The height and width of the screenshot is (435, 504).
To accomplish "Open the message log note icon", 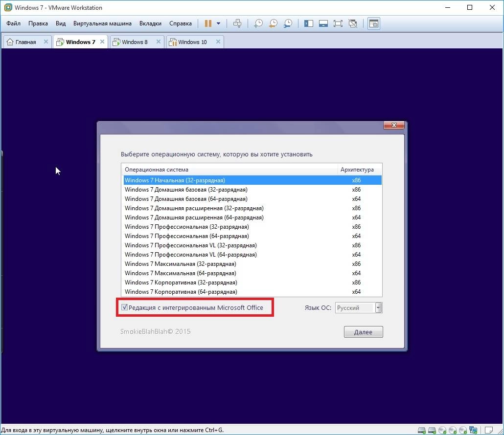I will click(x=488, y=430).
